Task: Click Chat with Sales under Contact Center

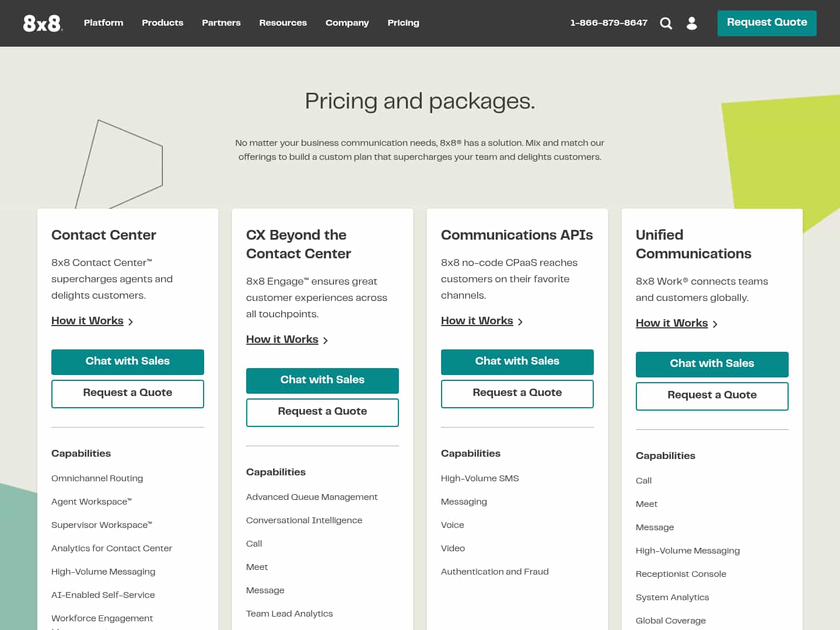Action: 127,362
